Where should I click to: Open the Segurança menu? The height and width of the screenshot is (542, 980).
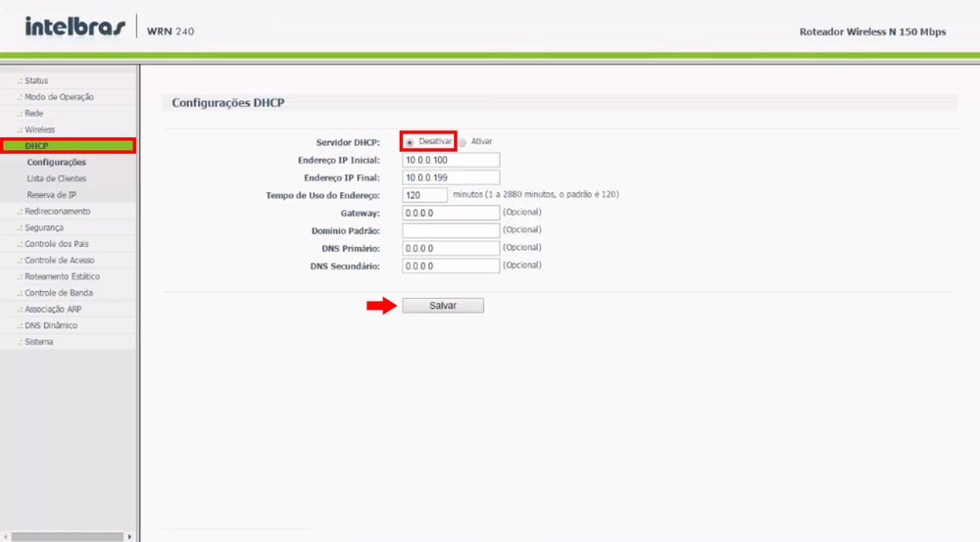click(x=44, y=227)
